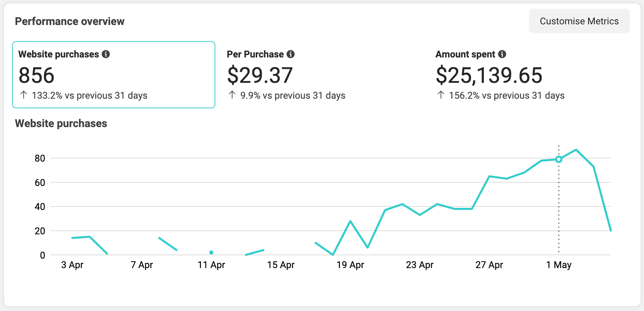Click the Performance overview heading
The height and width of the screenshot is (311, 644).
(x=70, y=21)
